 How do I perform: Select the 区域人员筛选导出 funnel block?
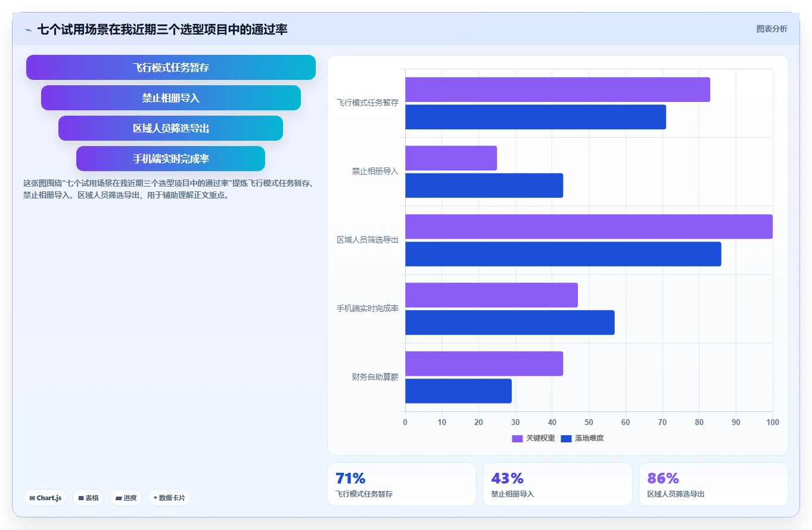(171, 128)
